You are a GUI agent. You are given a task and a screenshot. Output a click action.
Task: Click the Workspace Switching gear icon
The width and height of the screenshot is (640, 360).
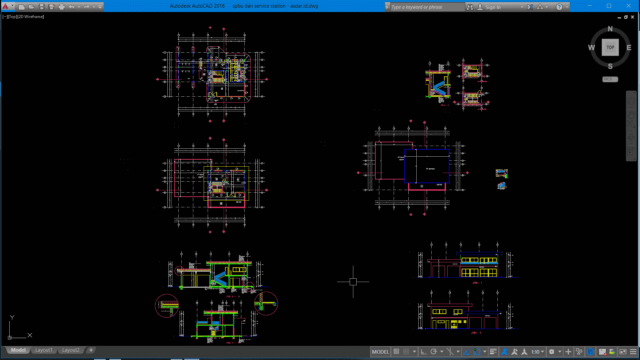[551, 352]
